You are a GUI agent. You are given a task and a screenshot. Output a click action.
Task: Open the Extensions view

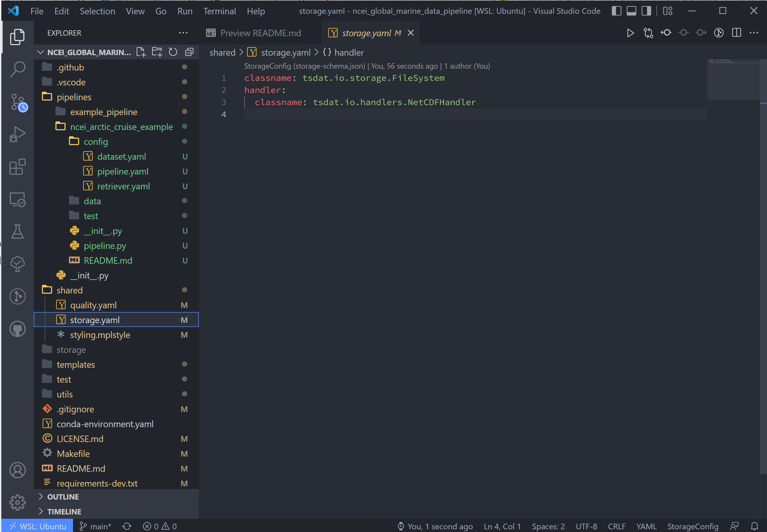(17, 167)
